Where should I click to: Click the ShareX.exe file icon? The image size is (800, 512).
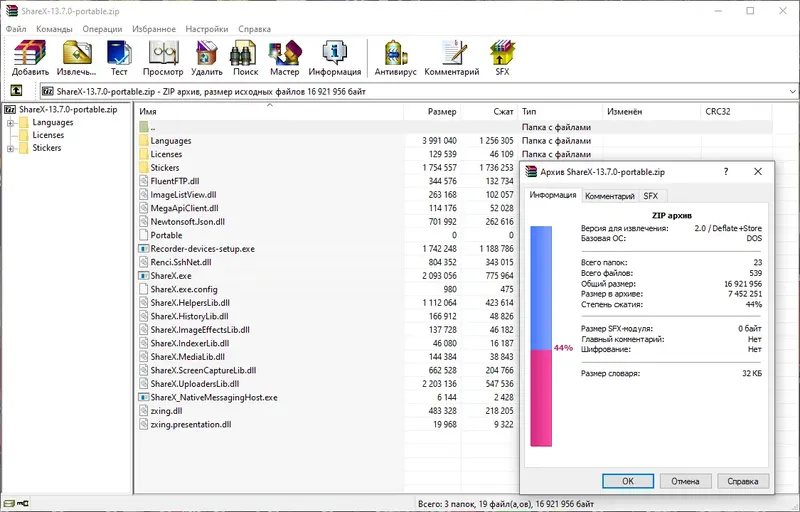(x=143, y=275)
